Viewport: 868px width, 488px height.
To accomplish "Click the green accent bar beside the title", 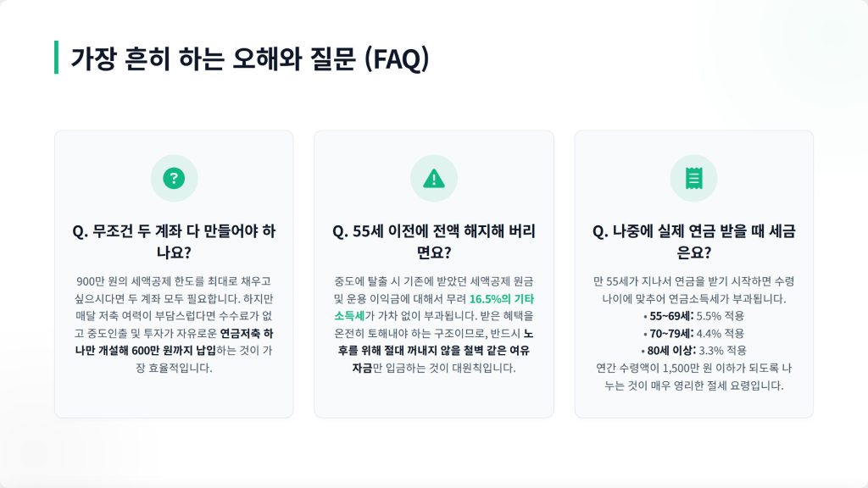I will click(x=57, y=57).
